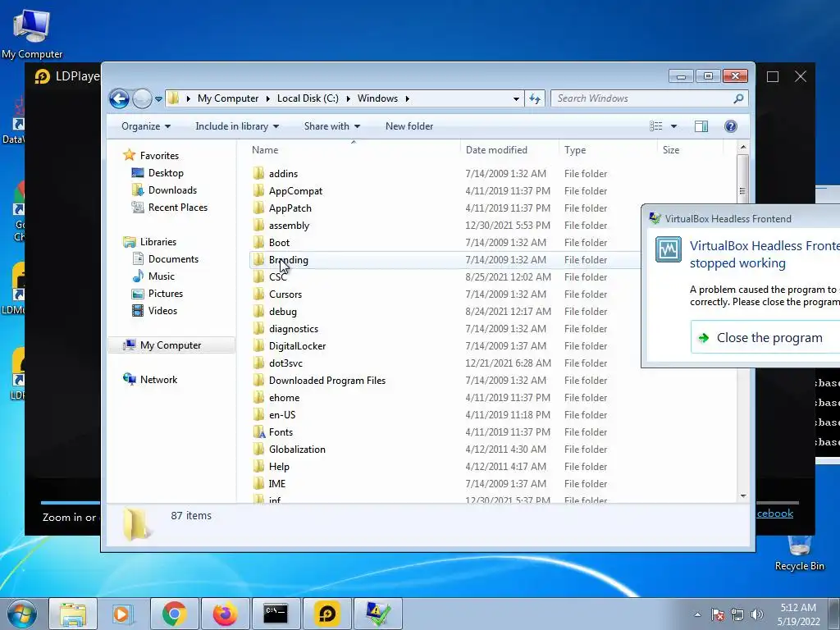Click the New folder button
The height and width of the screenshot is (630, 840).
click(409, 126)
